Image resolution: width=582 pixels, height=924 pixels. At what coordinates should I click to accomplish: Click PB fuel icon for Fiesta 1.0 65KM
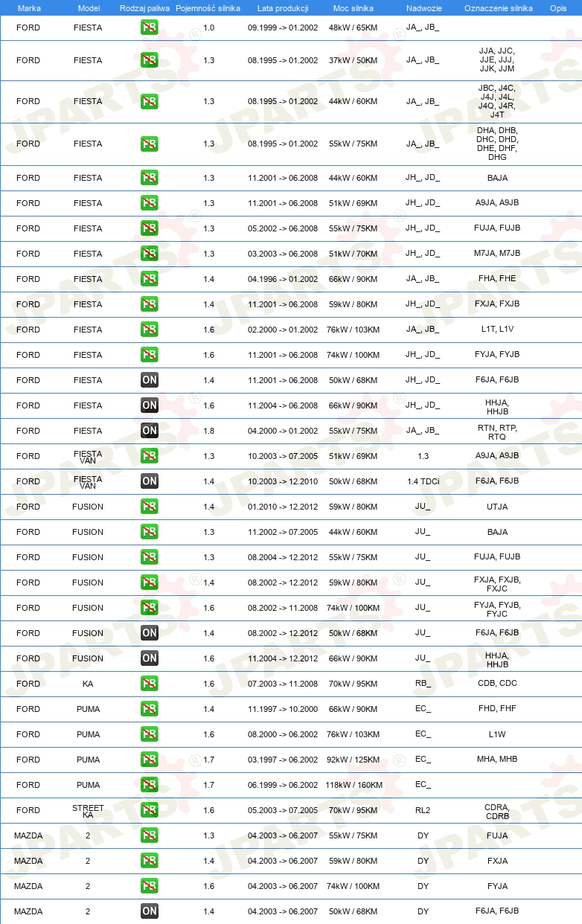click(150, 28)
